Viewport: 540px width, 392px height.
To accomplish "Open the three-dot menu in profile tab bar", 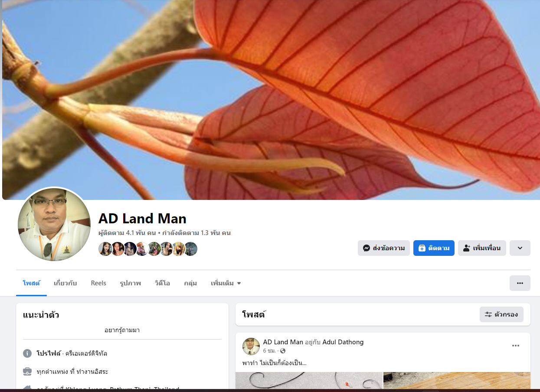I will tap(520, 283).
